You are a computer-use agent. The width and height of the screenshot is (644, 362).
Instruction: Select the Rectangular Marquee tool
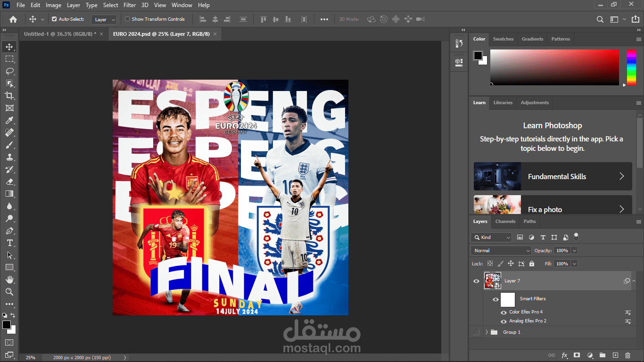click(x=9, y=59)
